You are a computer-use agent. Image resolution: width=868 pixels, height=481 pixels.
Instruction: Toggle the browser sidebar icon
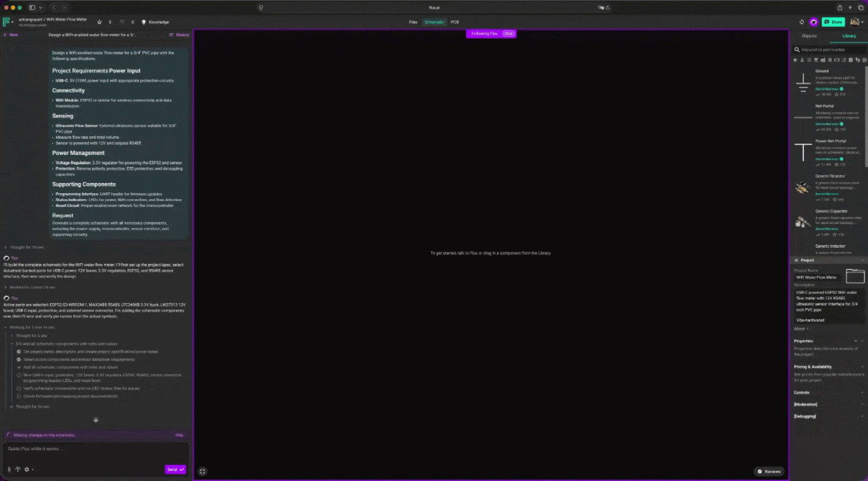pos(32,7)
